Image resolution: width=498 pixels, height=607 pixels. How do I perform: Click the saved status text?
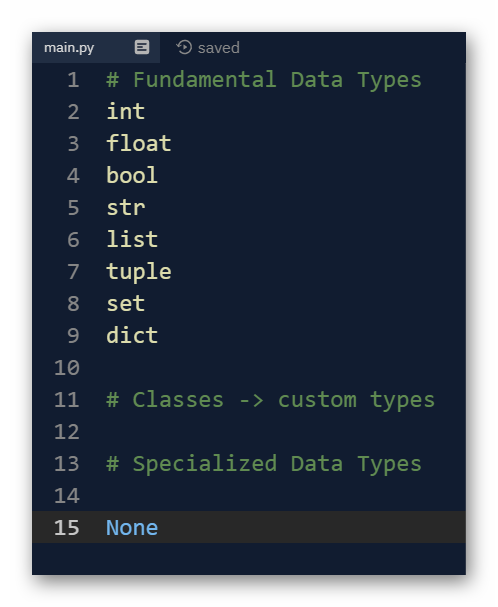218,48
